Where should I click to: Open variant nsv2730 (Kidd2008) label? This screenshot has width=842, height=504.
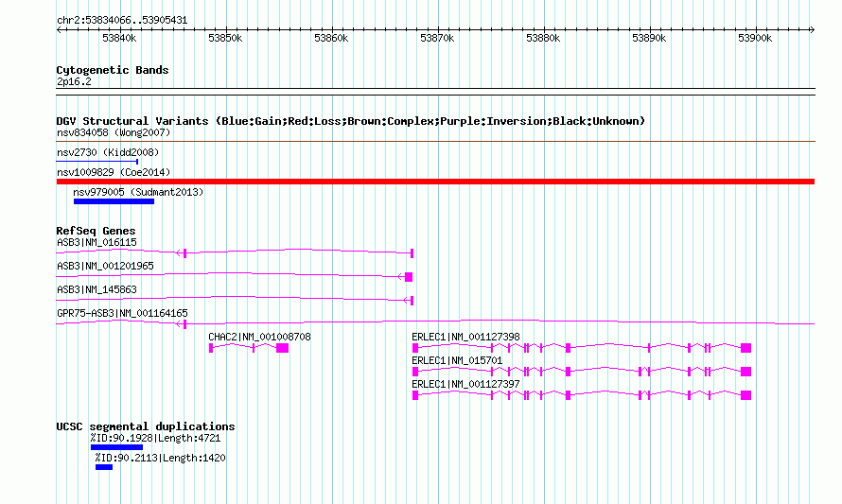(108, 152)
